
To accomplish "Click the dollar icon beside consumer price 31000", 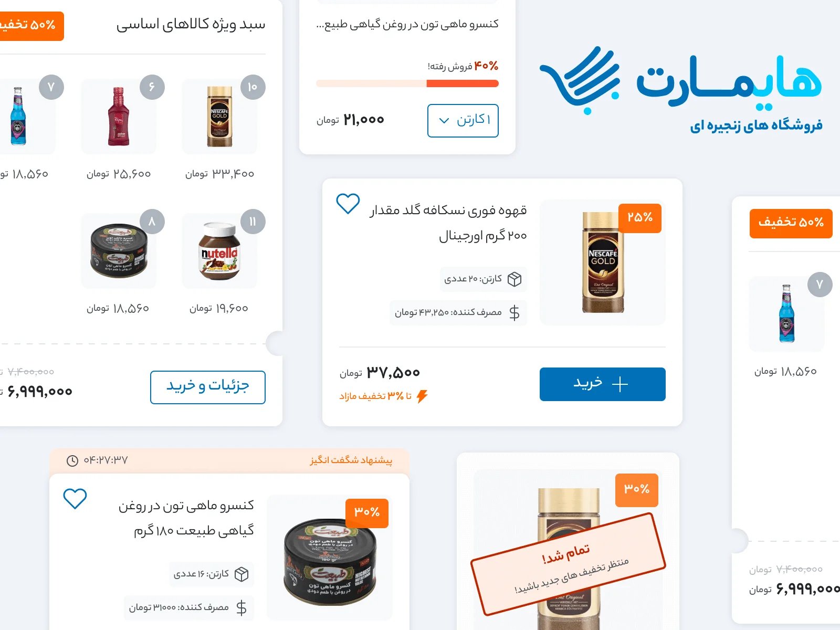I will pyautogui.click(x=241, y=608).
